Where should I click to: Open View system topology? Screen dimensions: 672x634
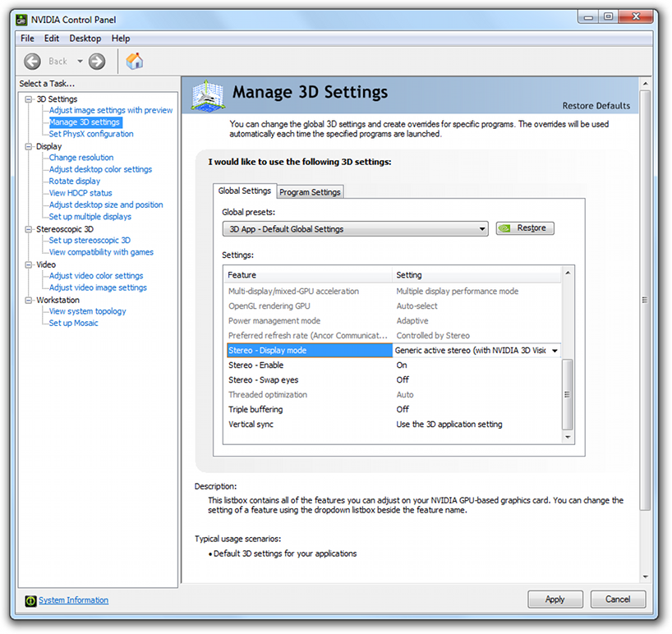click(87, 311)
